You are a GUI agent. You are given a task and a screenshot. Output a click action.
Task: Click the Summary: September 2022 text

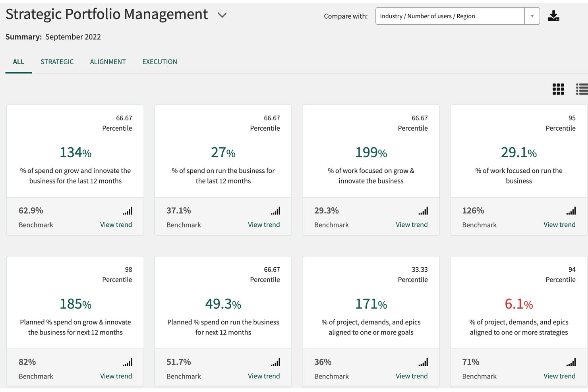pos(53,37)
